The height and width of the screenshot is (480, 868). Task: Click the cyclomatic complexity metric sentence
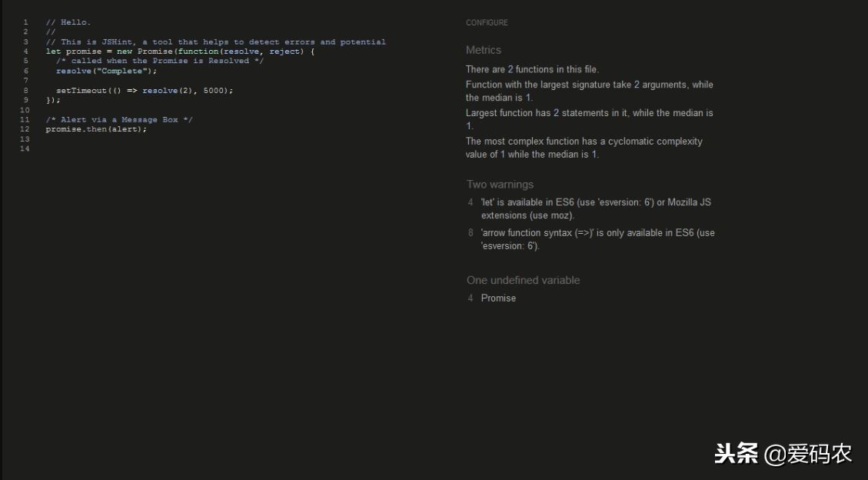pyautogui.click(x=584, y=148)
